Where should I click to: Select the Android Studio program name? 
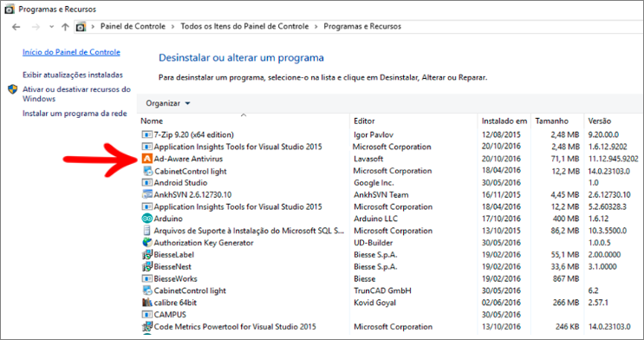[180, 182]
